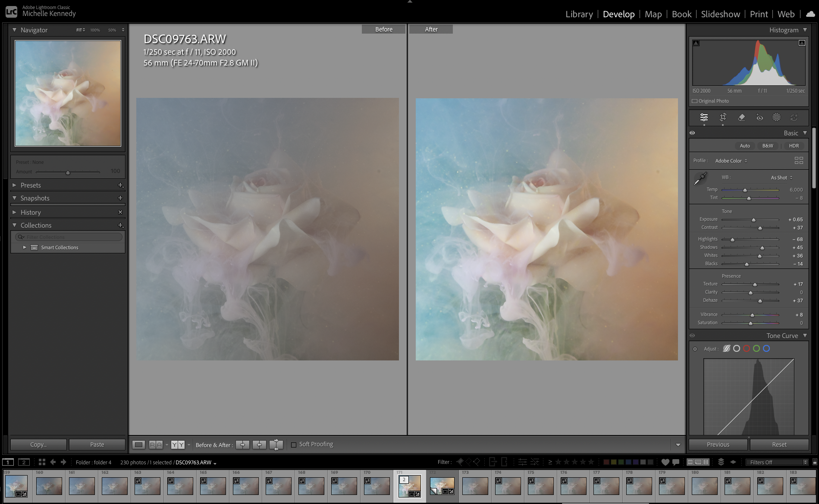Click the Auto tone button
Screen dimensions: 819x504
[x=745, y=146]
